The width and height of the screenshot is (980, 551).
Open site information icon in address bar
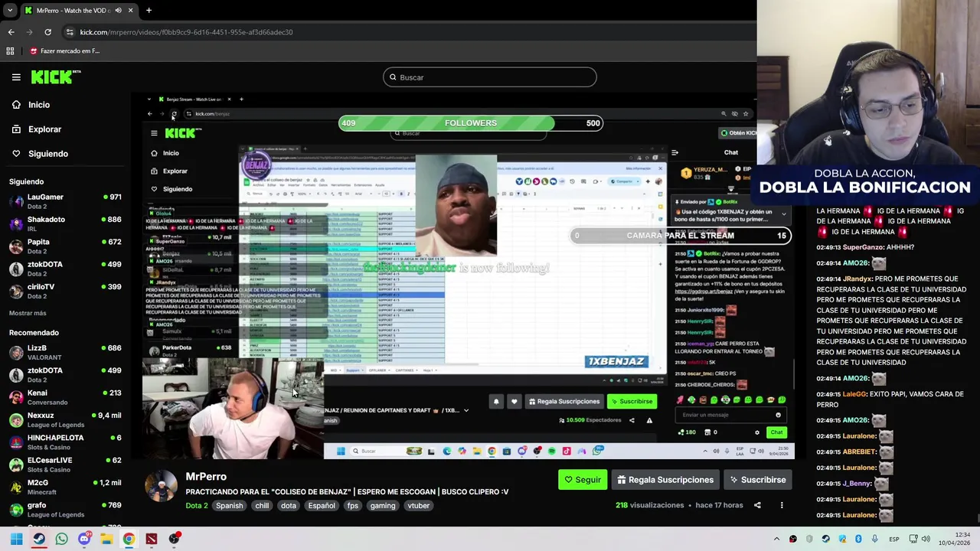[x=70, y=32]
